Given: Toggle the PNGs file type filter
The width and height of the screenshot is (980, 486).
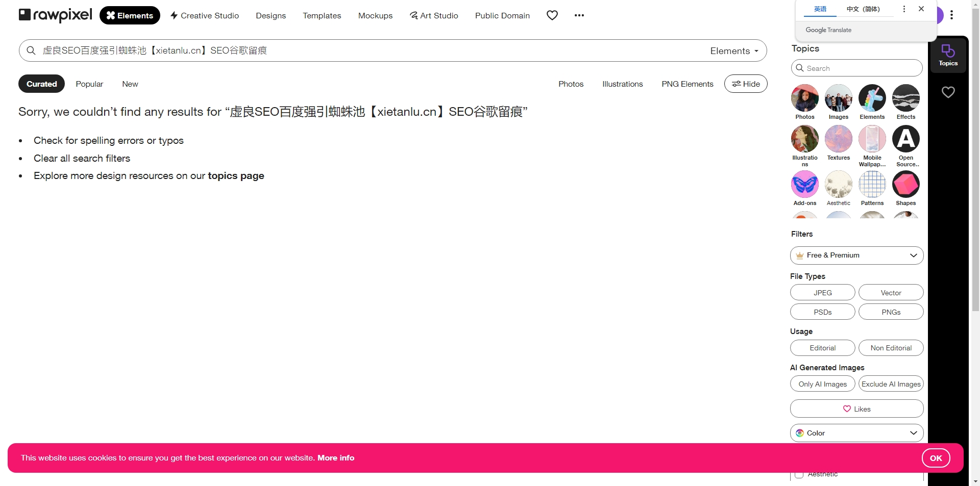Looking at the screenshot, I should point(891,312).
